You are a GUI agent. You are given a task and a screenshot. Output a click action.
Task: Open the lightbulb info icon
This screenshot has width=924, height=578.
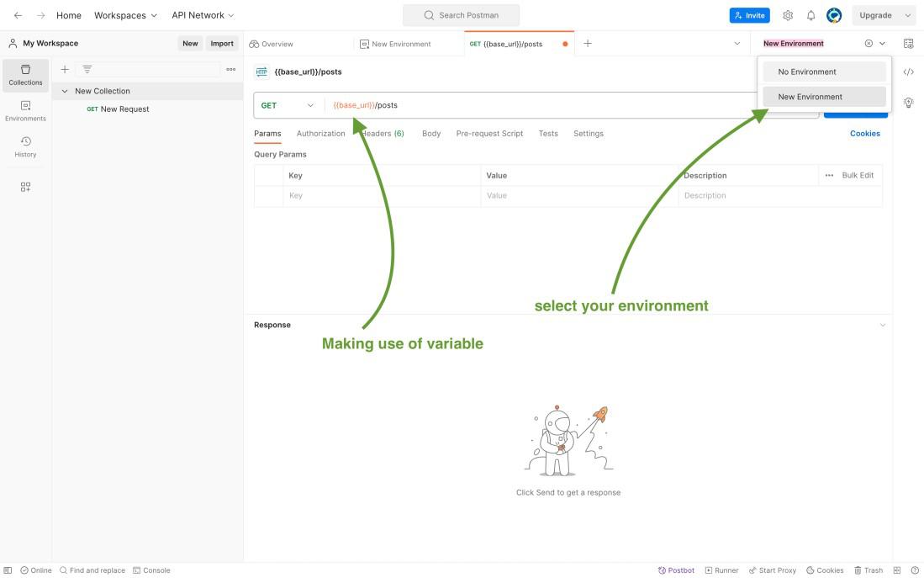coord(908,103)
